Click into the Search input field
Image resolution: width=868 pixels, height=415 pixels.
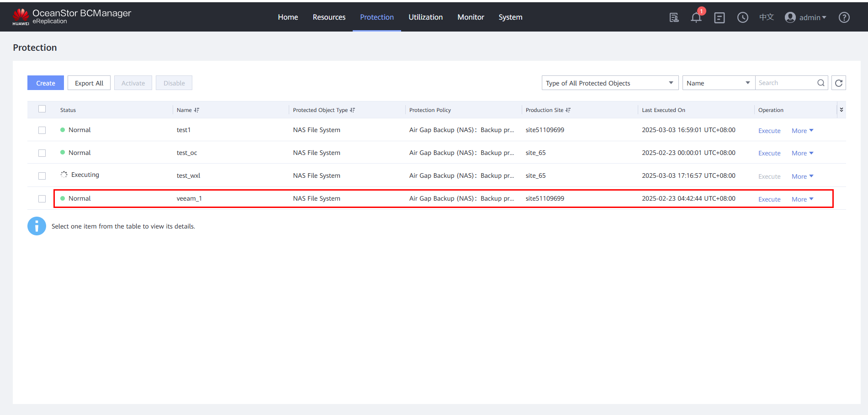pos(786,83)
